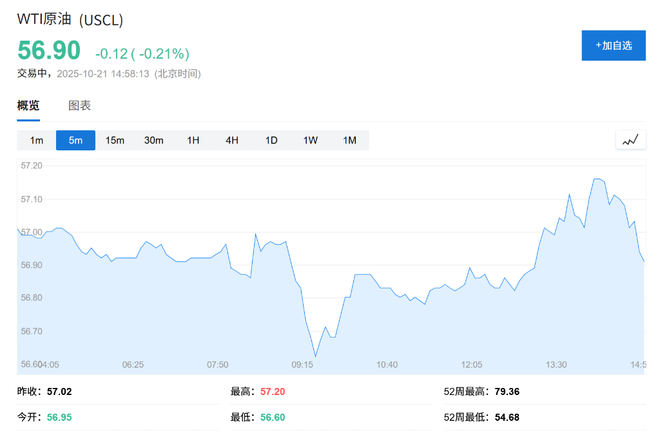Show the 1D daily chart

tap(271, 141)
